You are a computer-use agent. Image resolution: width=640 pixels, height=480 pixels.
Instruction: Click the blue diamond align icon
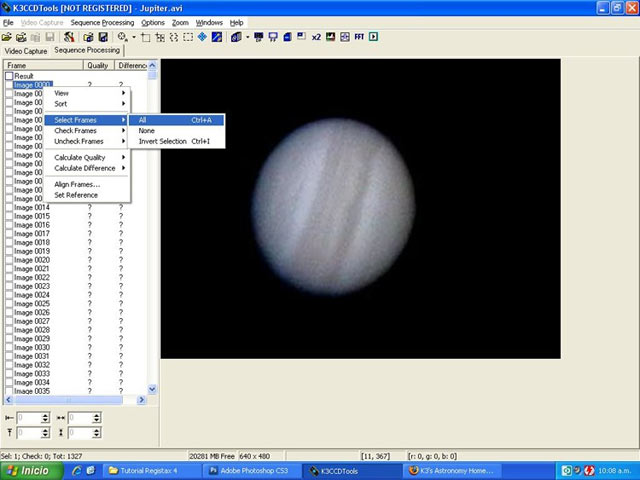pos(203,37)
